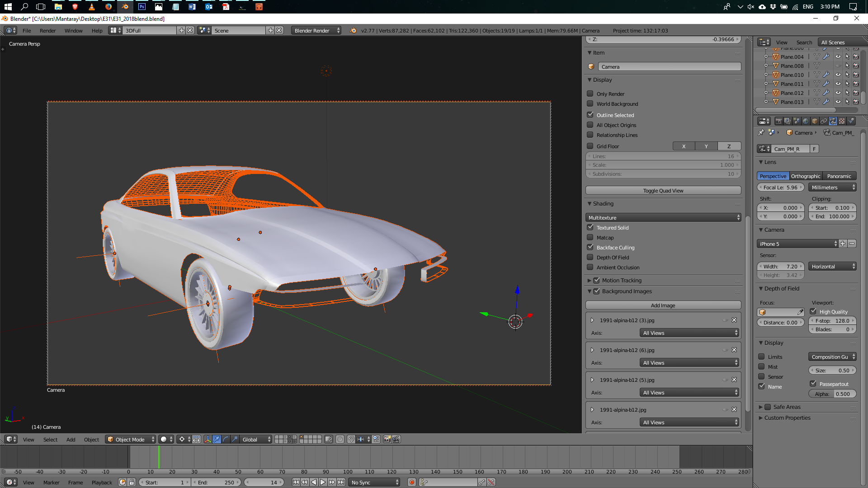Image resolution: width=868 pixels, height=488 pixels.
Task: Toggle visibility eye for Plane.010
Action: click(838, 75)
